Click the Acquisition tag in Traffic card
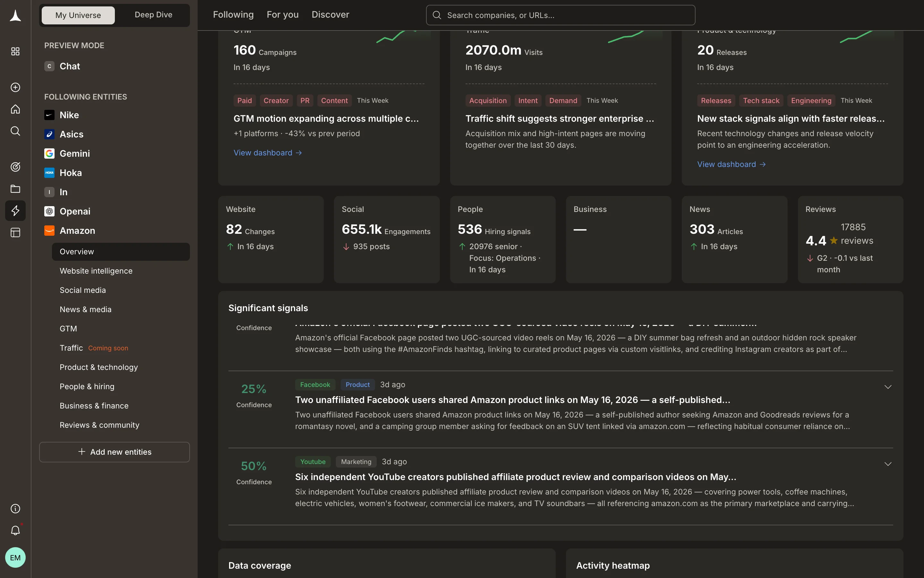924x578 pixels. pos(488,101)
